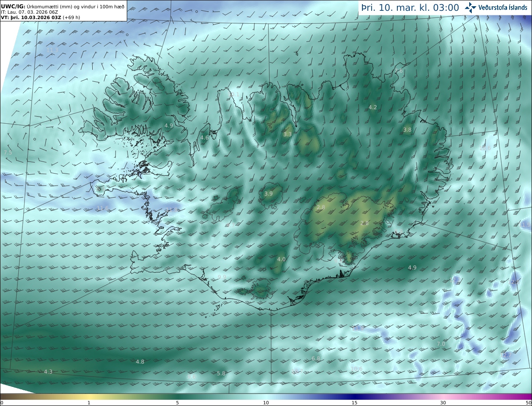Click the 7.6 value label on map
Image resolution: width=532 pixels, height=406 pixels.
(x=399, y=71)
